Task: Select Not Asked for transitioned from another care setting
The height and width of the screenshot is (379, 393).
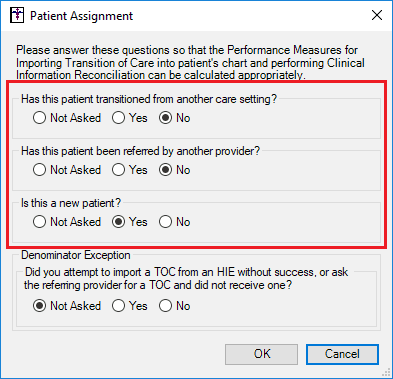Action: point(67,118)
